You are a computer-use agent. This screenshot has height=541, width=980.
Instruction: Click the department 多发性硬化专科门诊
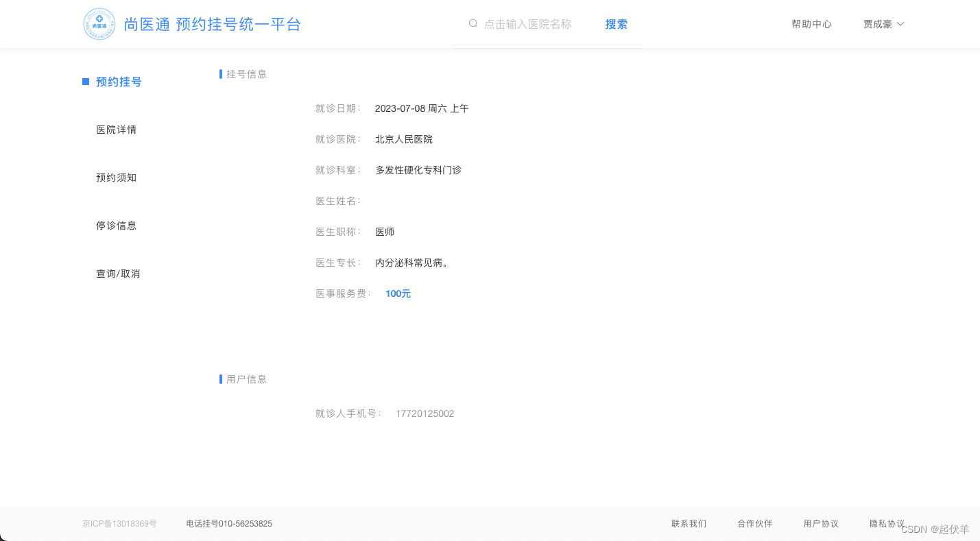(x=418, y=170)
